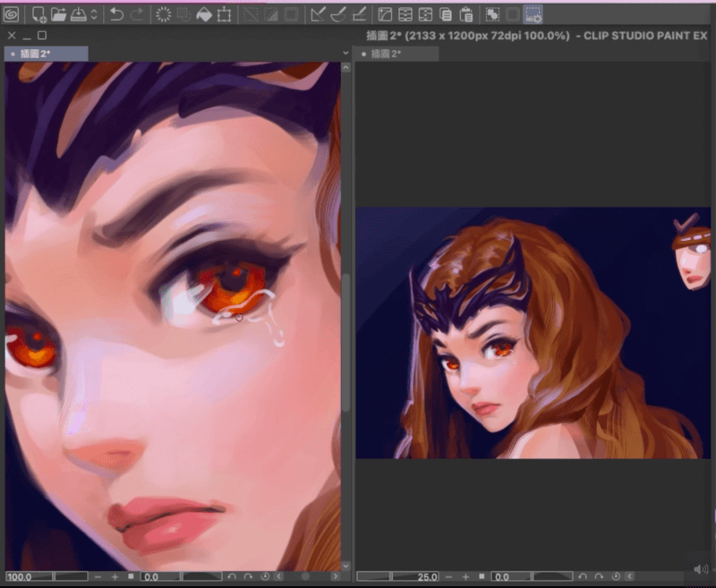The height and width of the screenshot is (588, 716).
Task: Toggle the Snap to Grid icon
Action: click(359, 14)
